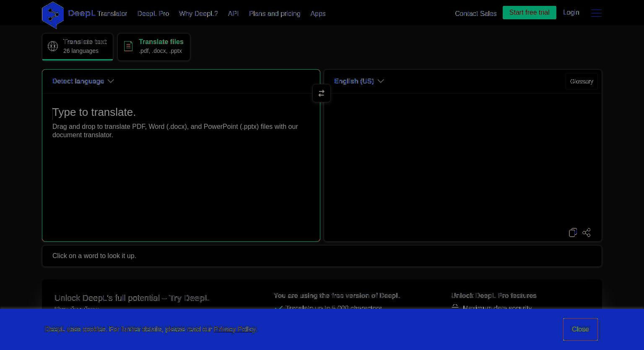Click the Login link
The height and width of the screenshot is (350, 644).
pos(571,13)
